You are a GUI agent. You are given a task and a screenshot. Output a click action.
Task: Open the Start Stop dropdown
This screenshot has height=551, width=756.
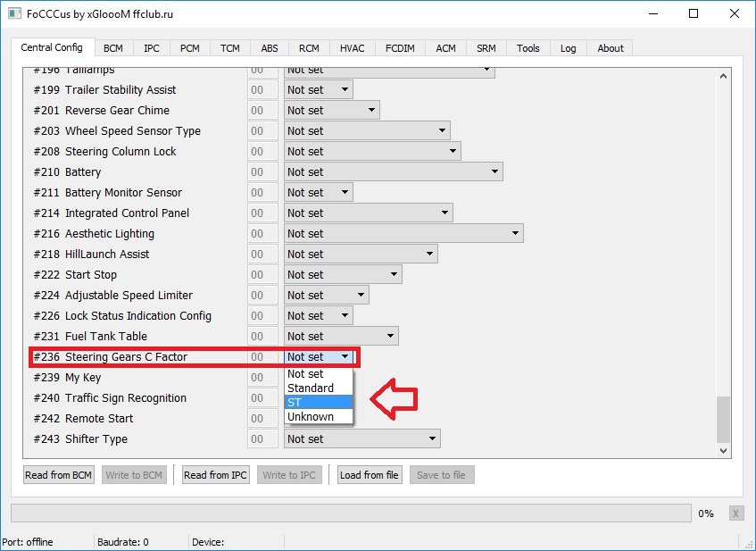coord(343,275)
